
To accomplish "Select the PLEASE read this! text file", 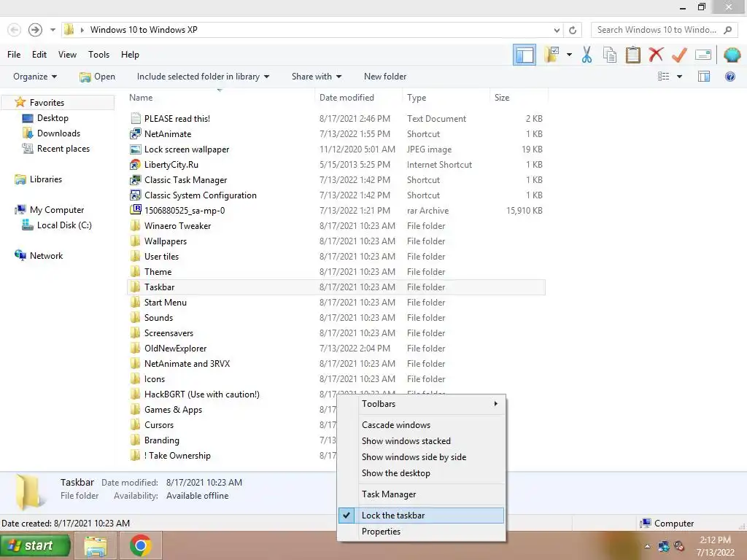I will point(177,119).
